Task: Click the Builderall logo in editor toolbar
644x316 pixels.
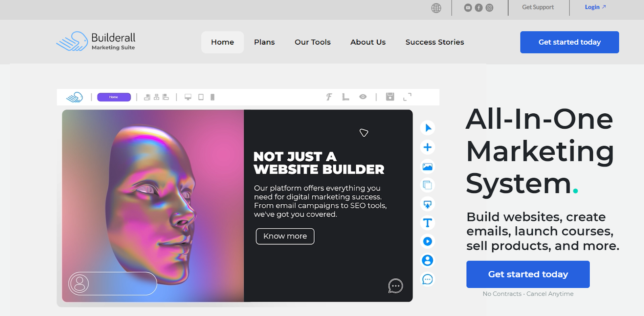Action: (x=75, y=97)
